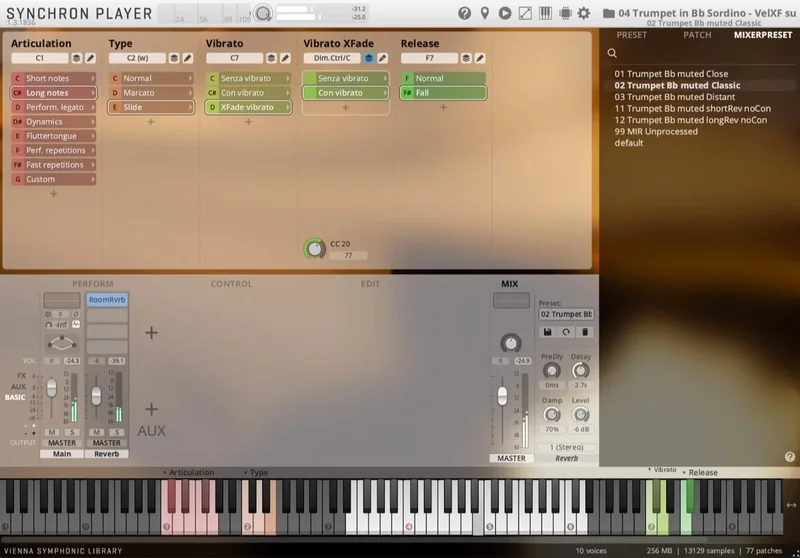Toggle the power button on the Main channel

[48, 314]
